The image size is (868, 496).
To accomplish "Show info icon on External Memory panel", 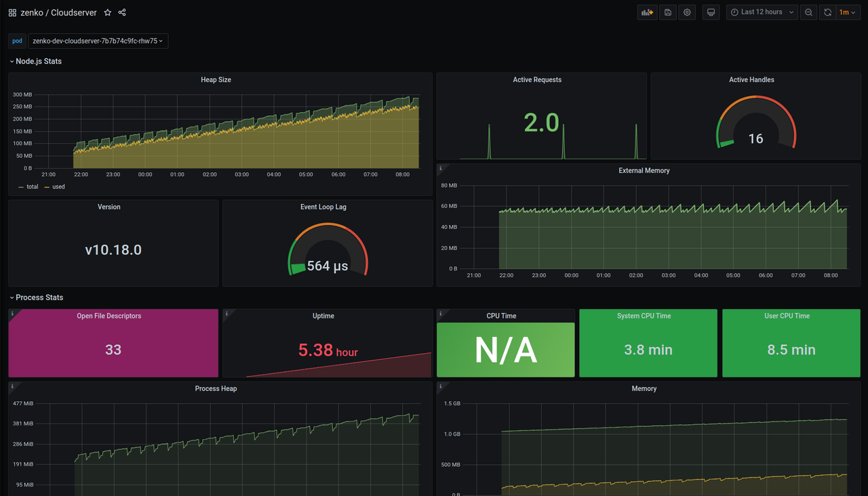I will pyautogui.click(x=440, y=168).
